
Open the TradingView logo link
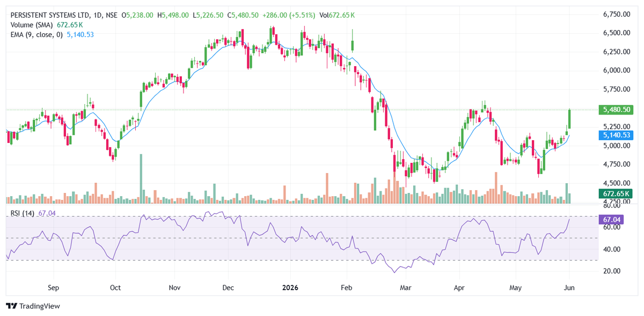(x=33, y=306)
